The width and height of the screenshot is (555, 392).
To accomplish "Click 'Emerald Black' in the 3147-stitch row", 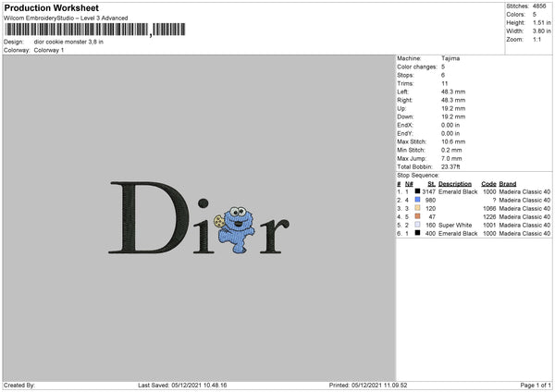I will 458,191.
